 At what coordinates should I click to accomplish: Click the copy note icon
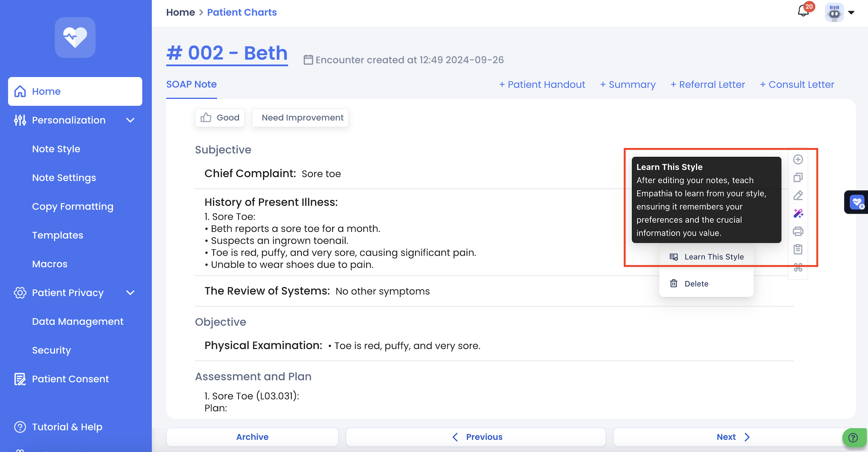[798, 177]
